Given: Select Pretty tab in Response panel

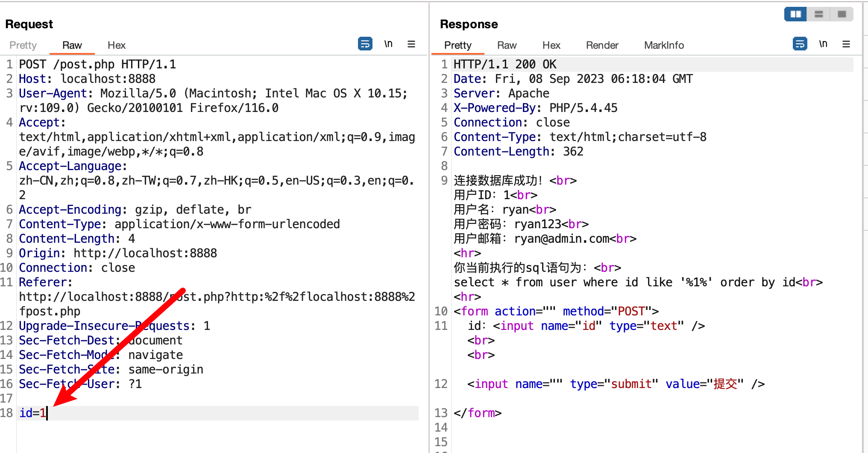Looking at the screenshot, I should pyautogui.click(x=457, y=45).
